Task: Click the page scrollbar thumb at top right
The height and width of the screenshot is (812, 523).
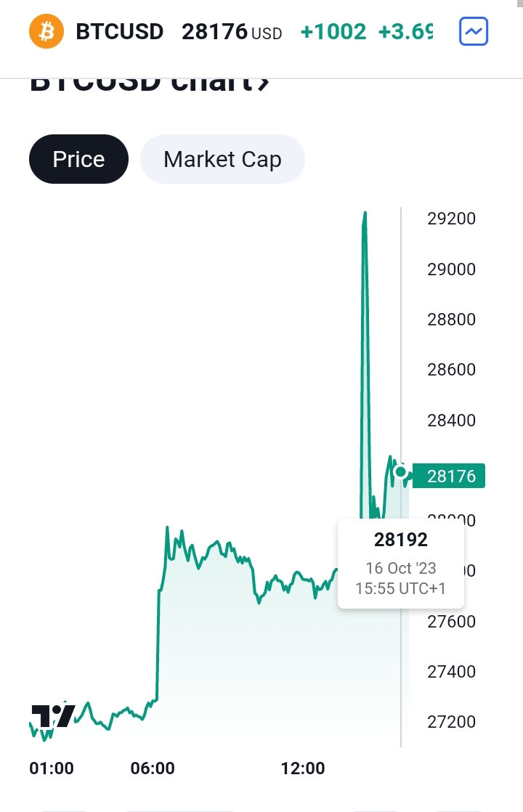Action: 520,4
